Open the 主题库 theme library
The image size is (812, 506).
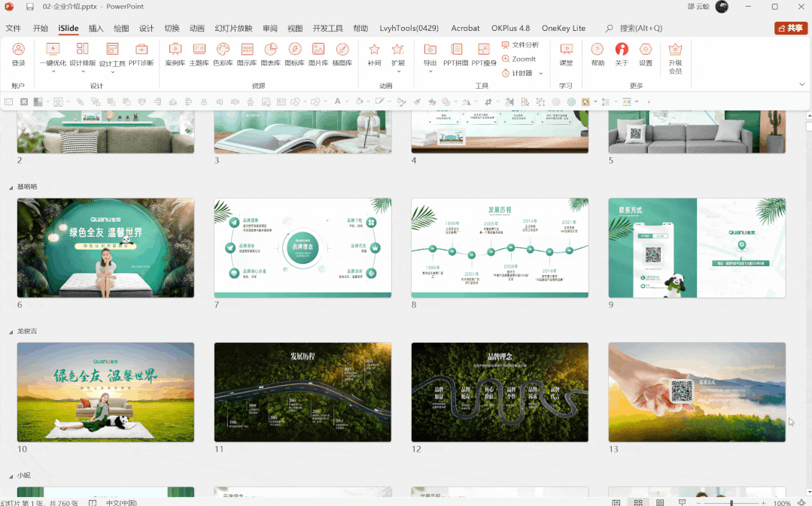(x=199, y=54)
